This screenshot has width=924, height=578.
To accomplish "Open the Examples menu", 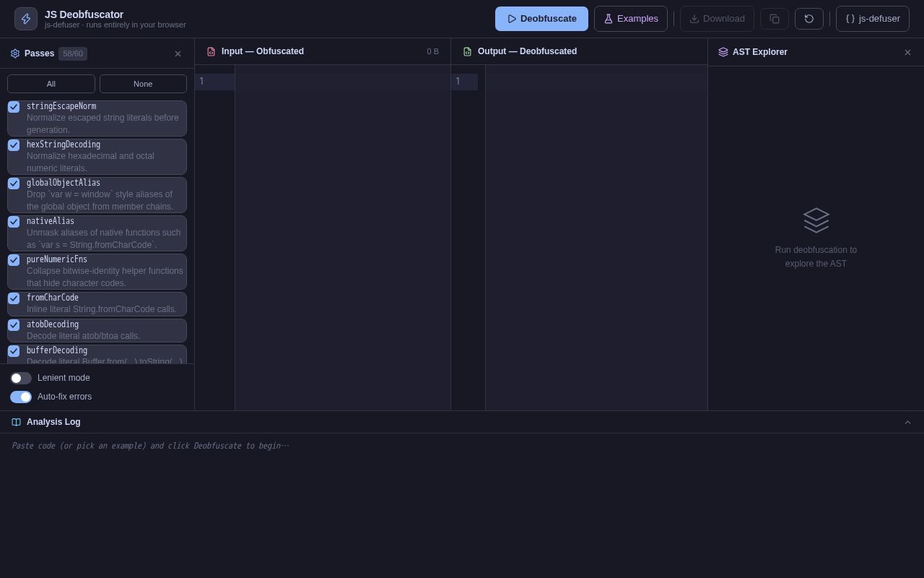I will click(631, 19).
